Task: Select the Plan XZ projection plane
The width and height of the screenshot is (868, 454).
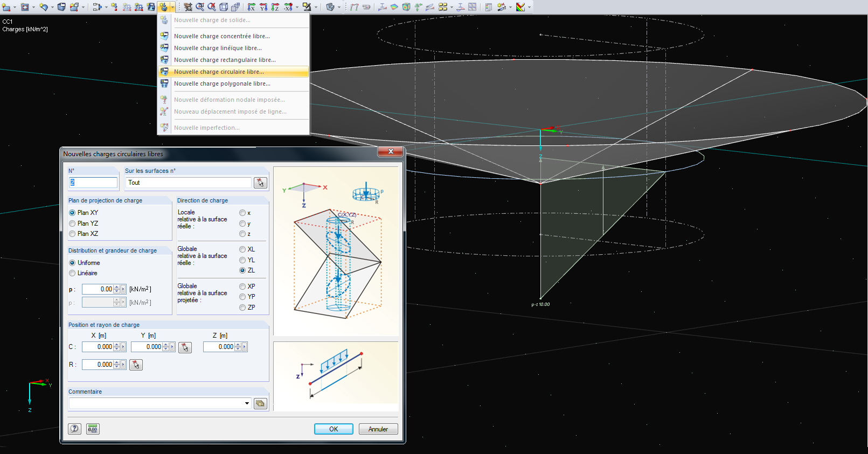Action: (x=72, y=234)
